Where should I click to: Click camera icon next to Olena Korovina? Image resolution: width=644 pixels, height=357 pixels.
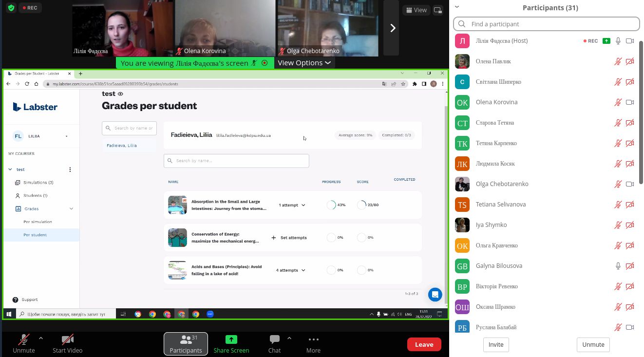tap(630, 102)
